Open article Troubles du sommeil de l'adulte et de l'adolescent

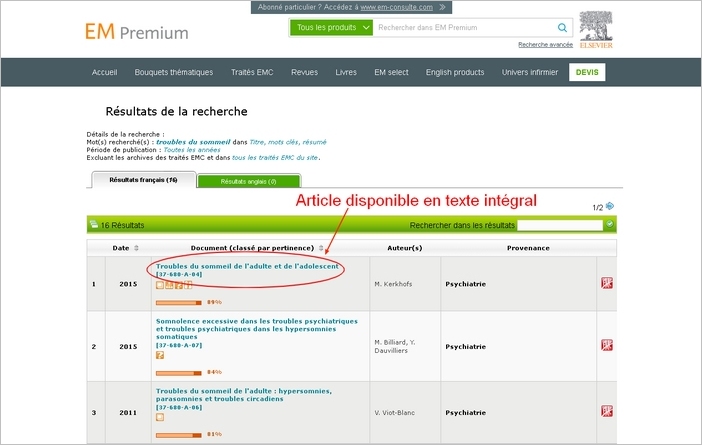coord(247,266)
